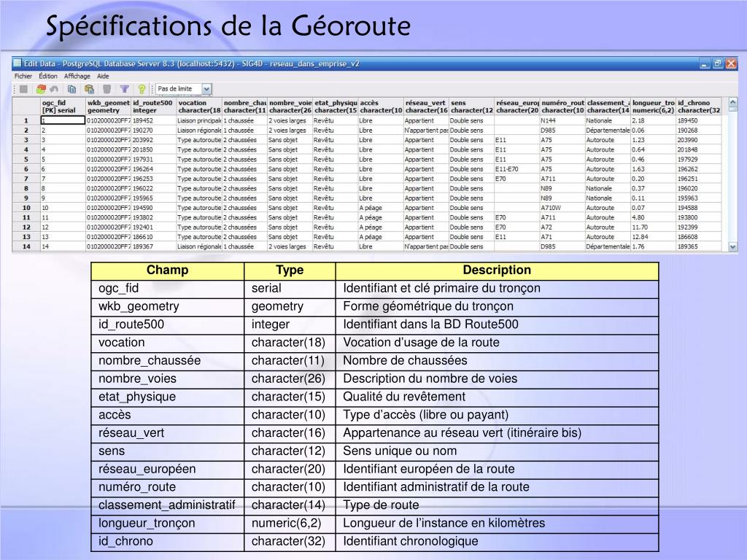Viewport: 747px width, 560px height.
Task: Select the active ogc_fid cell in row 1
Action: pyautogui.click(x=63, y=120)
